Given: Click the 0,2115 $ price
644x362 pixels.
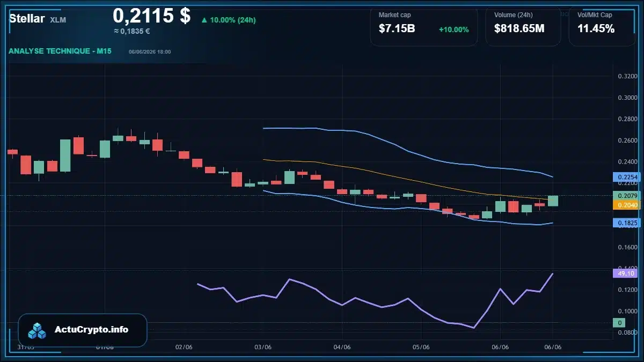Looking at the screenshot, I should (x=151, y=16).
